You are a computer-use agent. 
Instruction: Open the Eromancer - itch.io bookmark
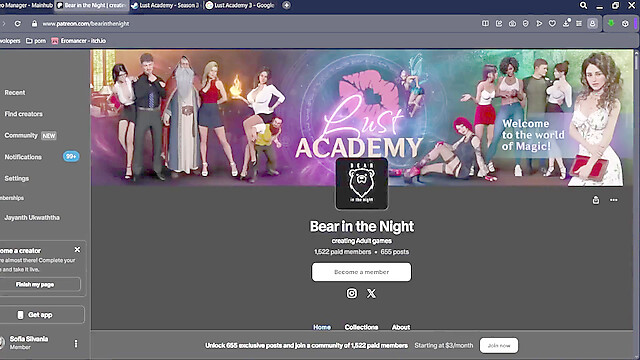click(78, 41)
